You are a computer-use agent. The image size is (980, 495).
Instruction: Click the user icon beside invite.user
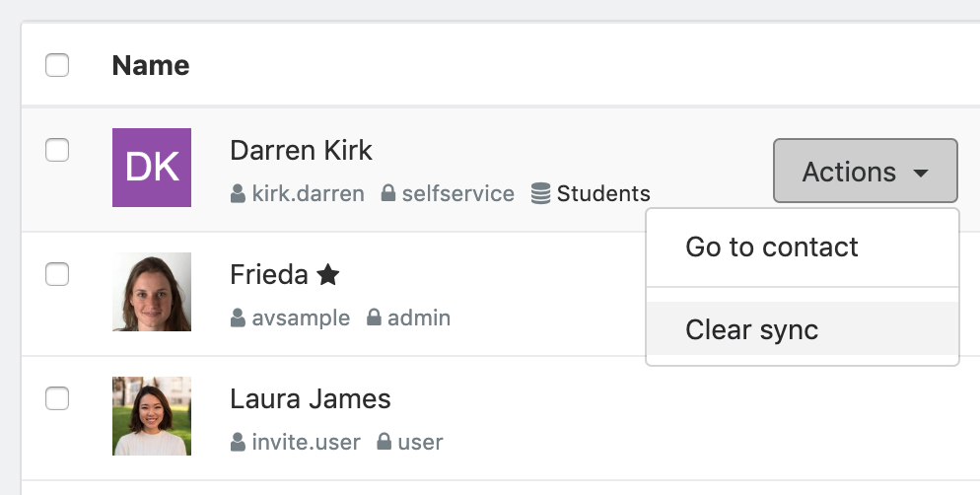click(238, 442)
